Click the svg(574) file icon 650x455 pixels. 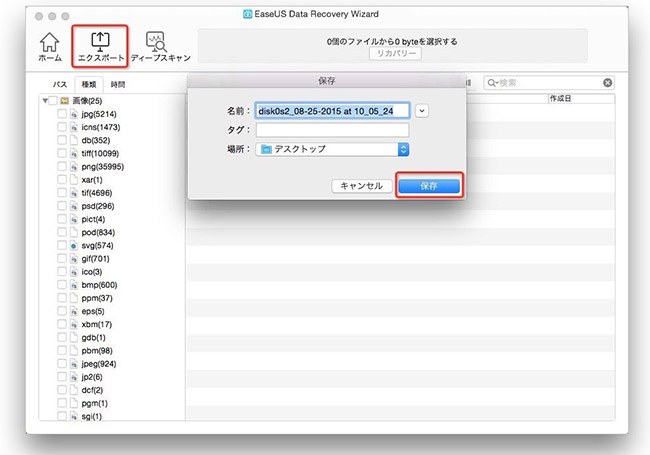tap(74, 245)
